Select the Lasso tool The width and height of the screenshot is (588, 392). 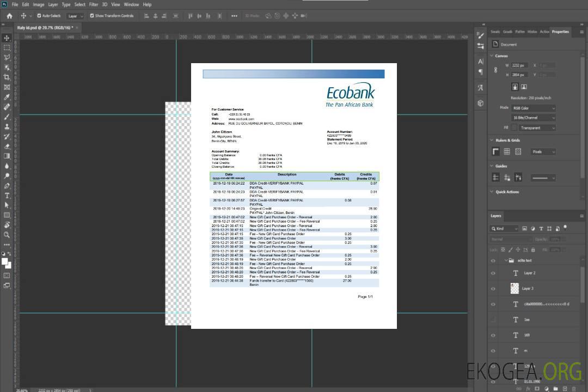(x=7, y=57)
